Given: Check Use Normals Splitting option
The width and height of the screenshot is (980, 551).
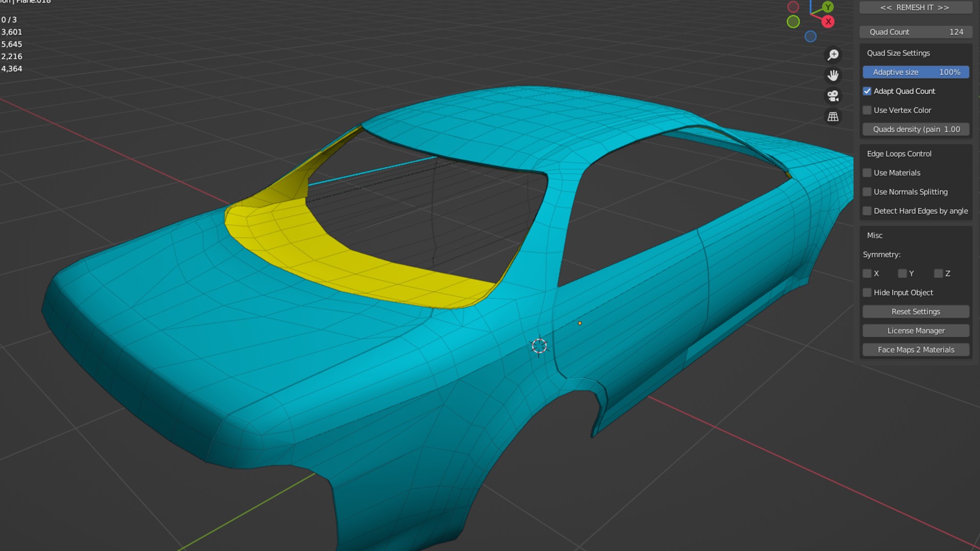Looking at the screenshot, I should [x=867, y=192].
